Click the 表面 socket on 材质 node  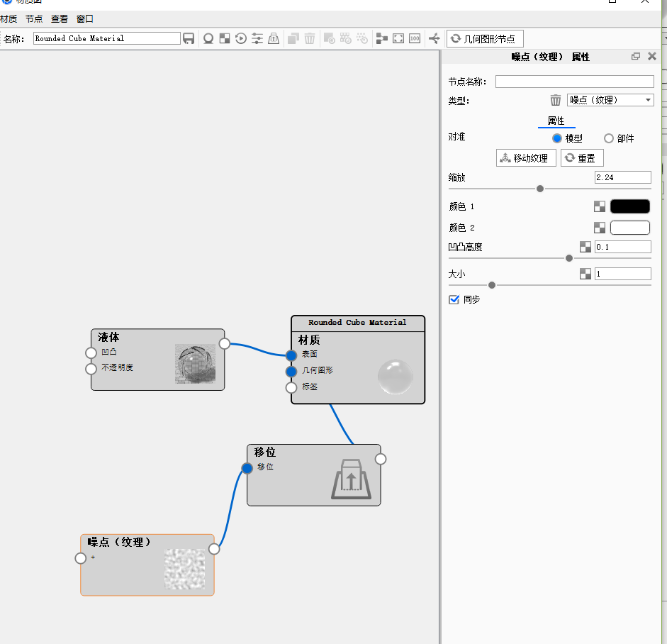click(x=291, y=355)
